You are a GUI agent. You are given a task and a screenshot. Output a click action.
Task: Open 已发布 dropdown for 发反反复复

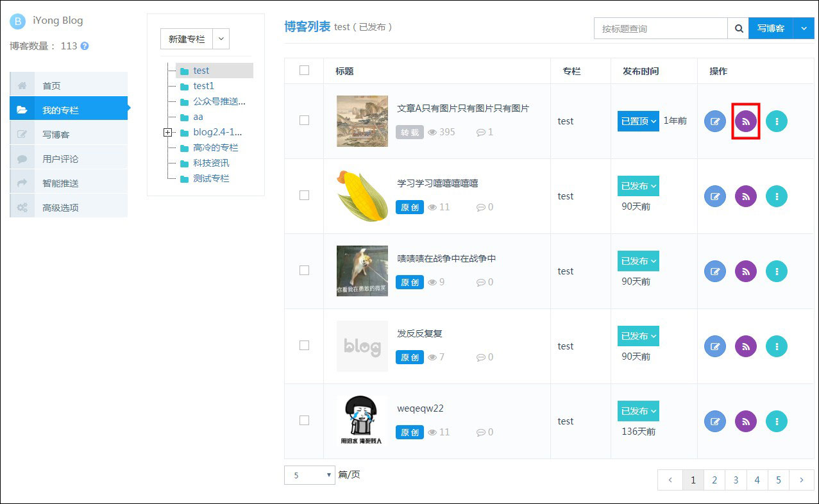[x=638, y=336]
